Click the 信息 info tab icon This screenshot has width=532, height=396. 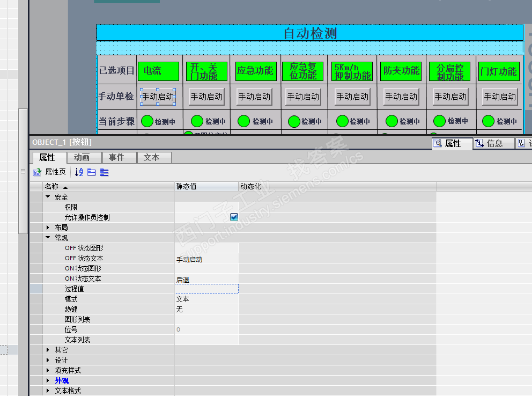coord(479,143)
